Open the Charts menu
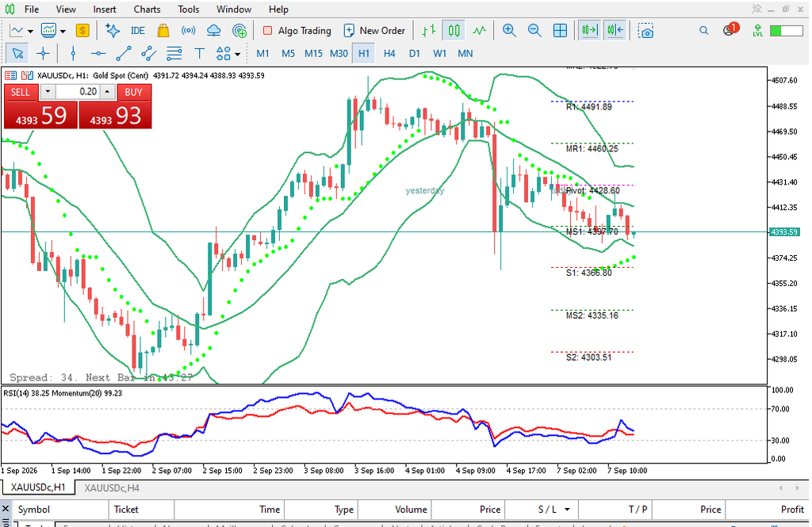Screen dimensions: 812x527 [x=147, y=10]
